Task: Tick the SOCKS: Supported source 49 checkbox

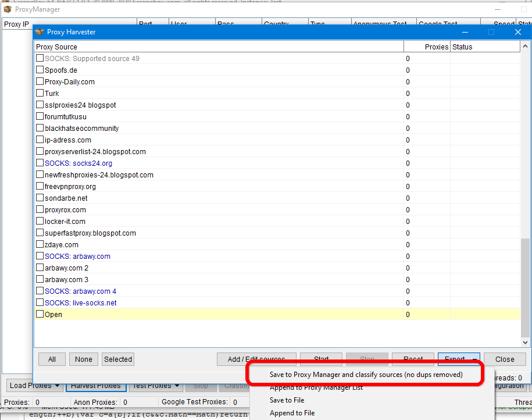Action: click(x=40, y=58)
